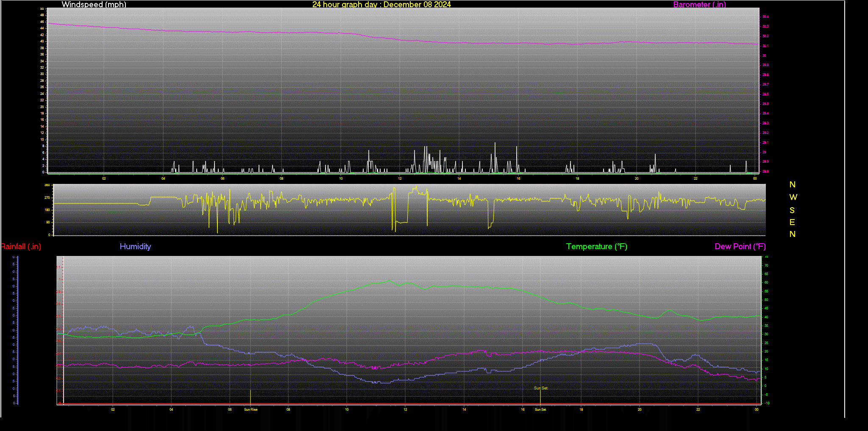Click hour '04' on temperature chart axis
This screenshot has height=431, width=868.
pos(171,409)
